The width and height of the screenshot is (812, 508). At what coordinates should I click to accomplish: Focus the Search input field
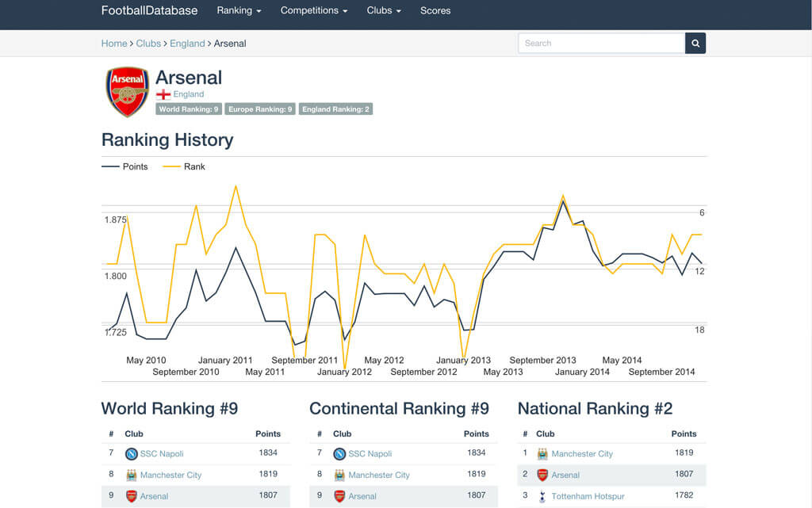(x=601, y=44)
